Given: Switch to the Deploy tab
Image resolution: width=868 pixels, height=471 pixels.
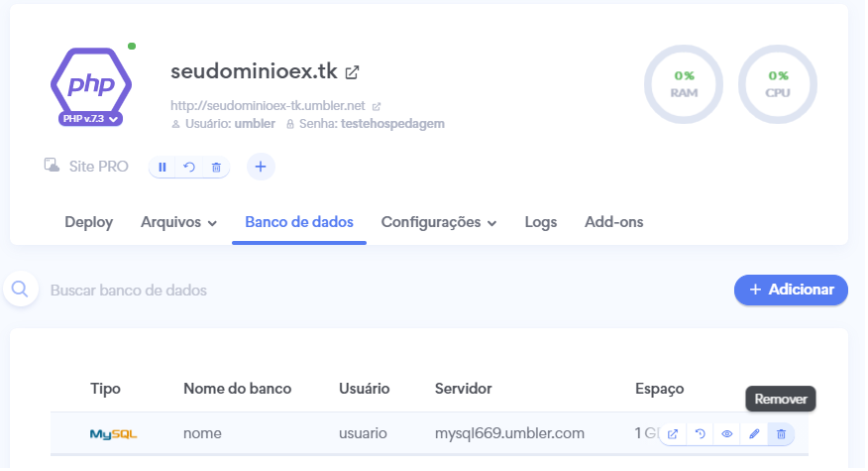Looking at the screenshot, I should [x=89, y=222].
